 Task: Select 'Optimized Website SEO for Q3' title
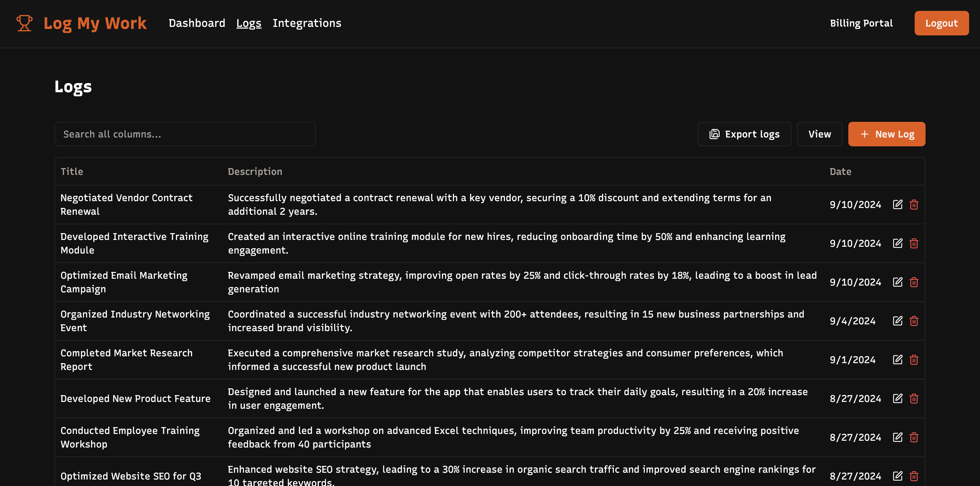tap(131, 476)
